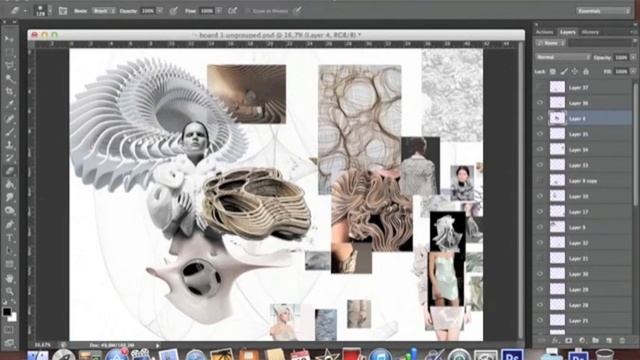Lock image pixels brush icon
640x360 pixels.
click(564, 71)
